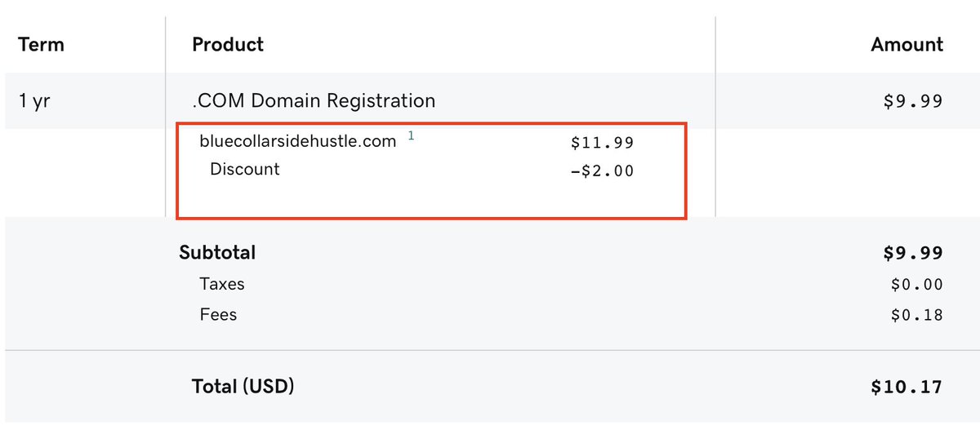Select the -$2.00 discount value
980x430 pixels.
pyautogui.click(x=602, y=171)
